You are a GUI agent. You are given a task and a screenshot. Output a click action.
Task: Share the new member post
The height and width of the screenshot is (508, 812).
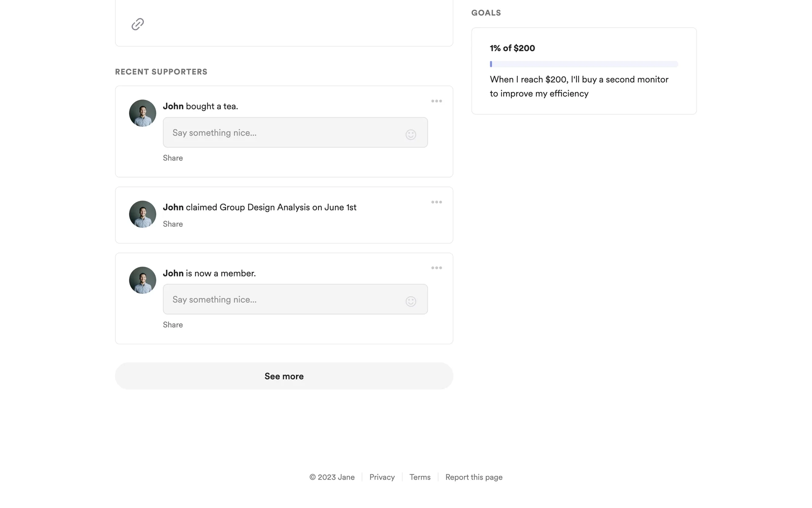[x=173, y=325]
